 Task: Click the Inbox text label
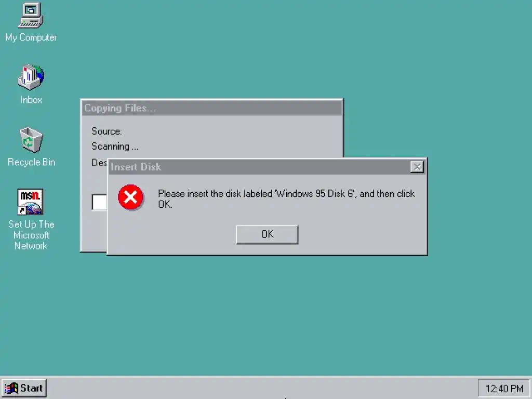(31, 100)
